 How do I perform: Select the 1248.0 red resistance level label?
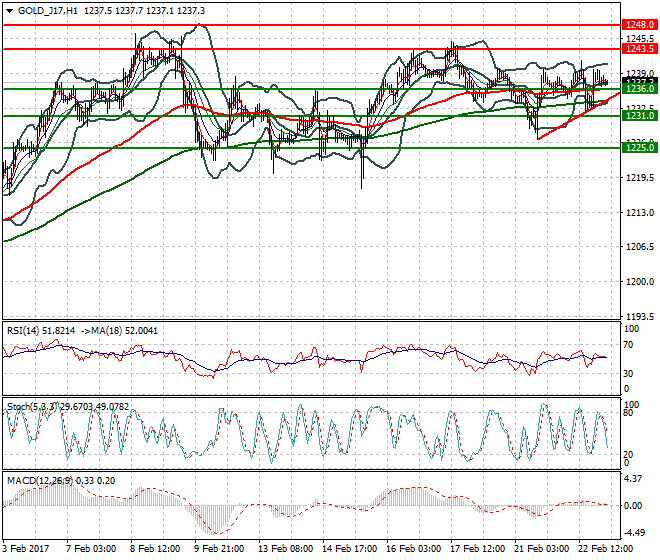click(x=639, y=25)
